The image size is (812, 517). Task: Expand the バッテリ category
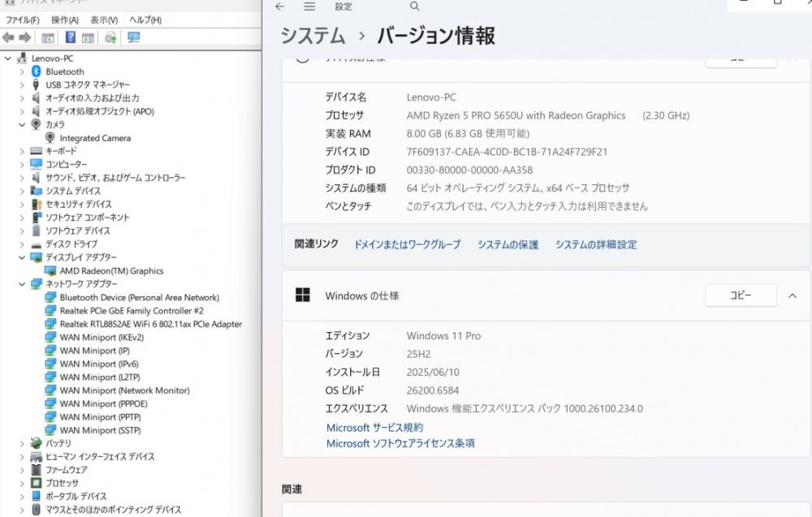(x=22, y=443)
